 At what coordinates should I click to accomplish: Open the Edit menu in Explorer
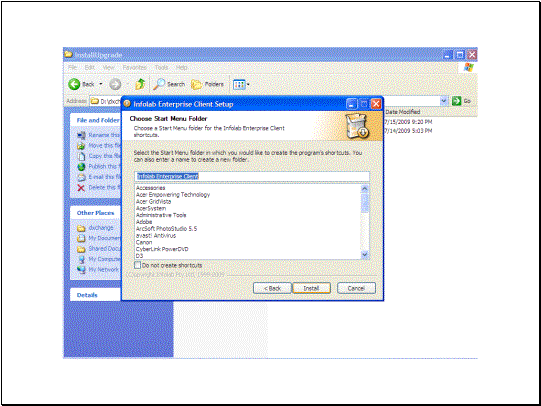(x=90, y=67)
